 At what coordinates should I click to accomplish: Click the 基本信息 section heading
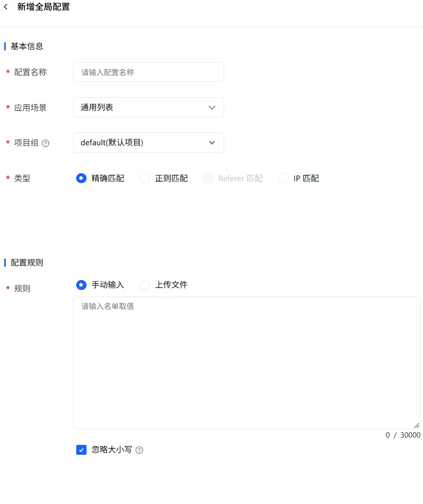coord(27,46)
